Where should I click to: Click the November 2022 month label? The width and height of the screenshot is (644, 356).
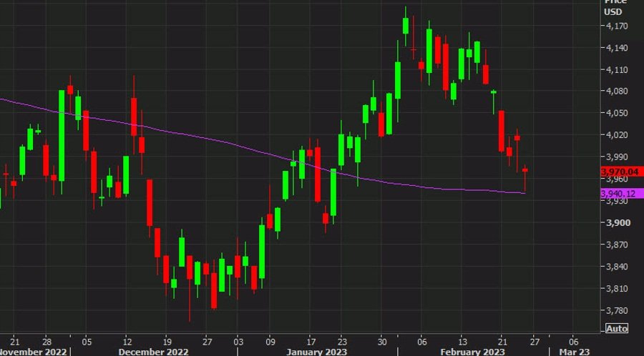(34, 351)
